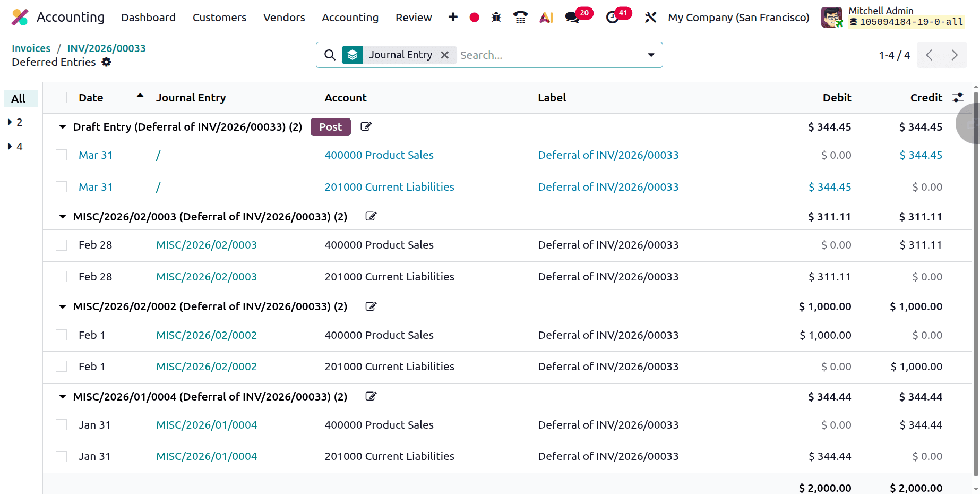Open the Customers menu
The width and height of the screenshot is (980, 494).
[219, 17]
